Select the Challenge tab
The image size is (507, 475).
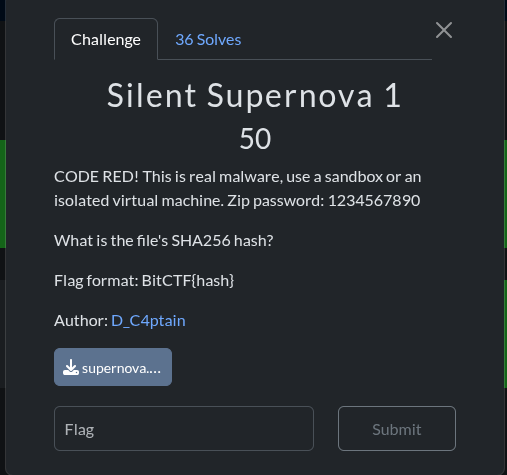(x=106, y=39)
